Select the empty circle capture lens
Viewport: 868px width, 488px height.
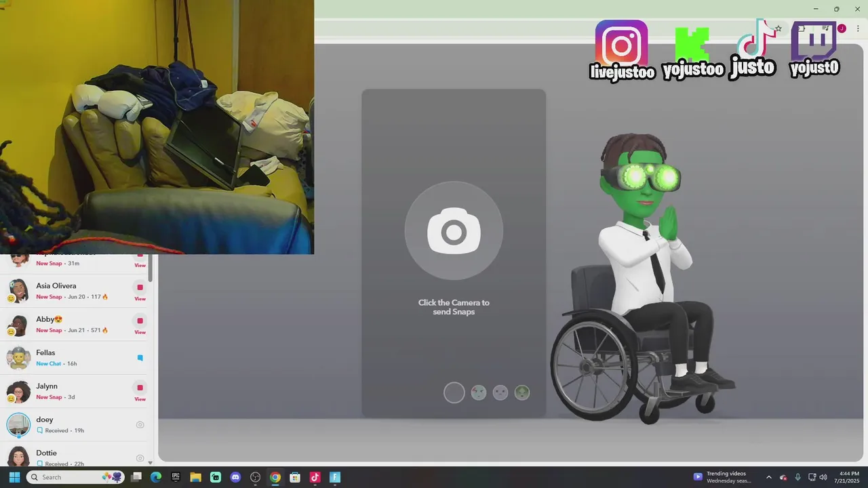pyautogui.click(x=454, y=392)
